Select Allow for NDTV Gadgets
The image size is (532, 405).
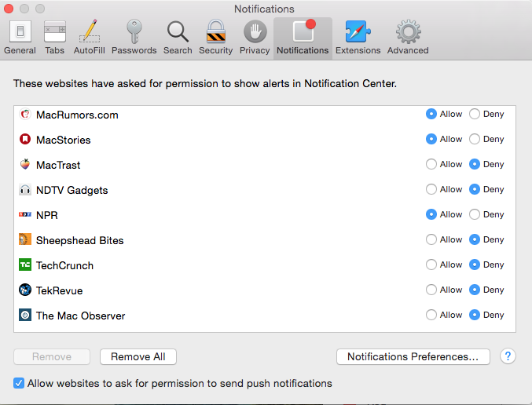(431, 189)
